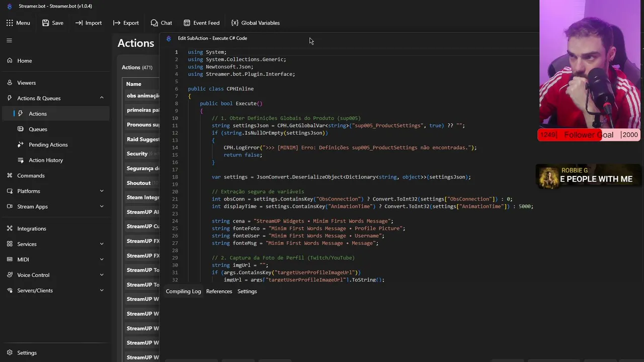This screenshot has height=362, width=644.
Task: Switch to the References tab
Action: pyautogui.click(x=219, y=291)
